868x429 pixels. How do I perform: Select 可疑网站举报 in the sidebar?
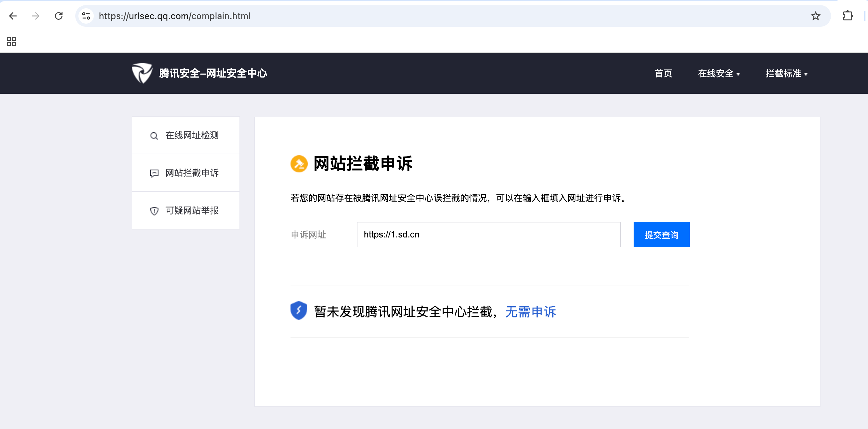coord(191,211)
